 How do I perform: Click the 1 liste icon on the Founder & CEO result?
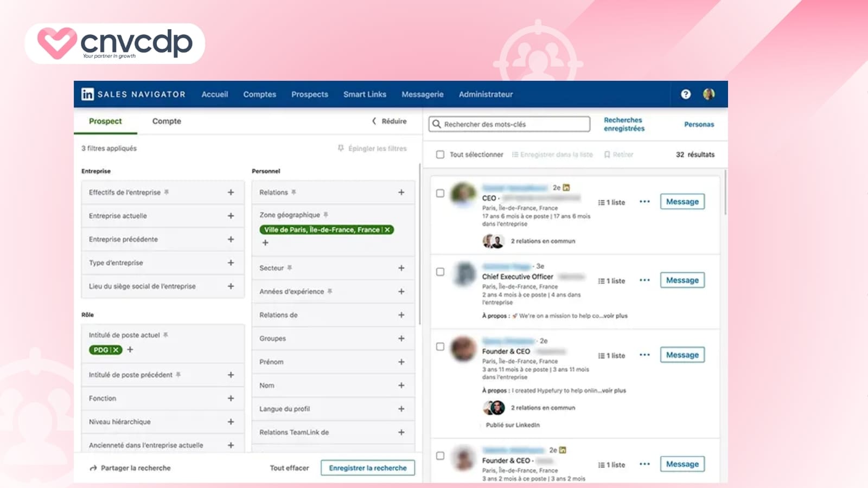tap(604, 355)
